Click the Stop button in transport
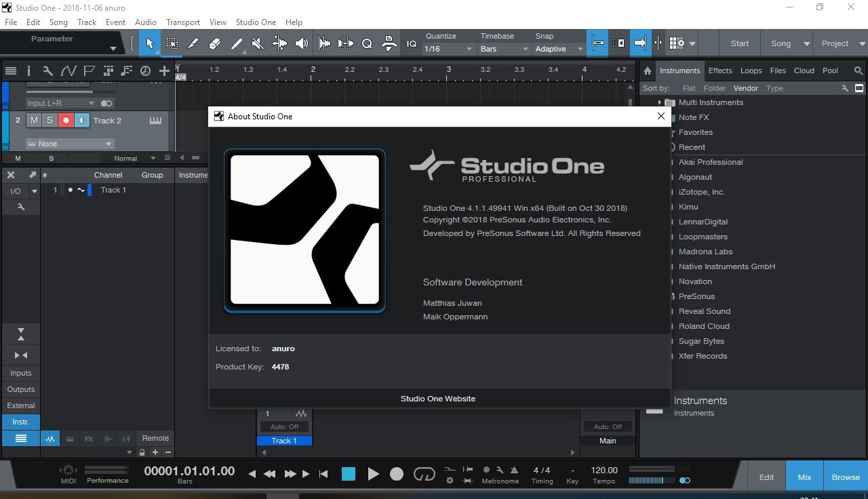This screenshot has height=499, width=868. coord(349,474)
